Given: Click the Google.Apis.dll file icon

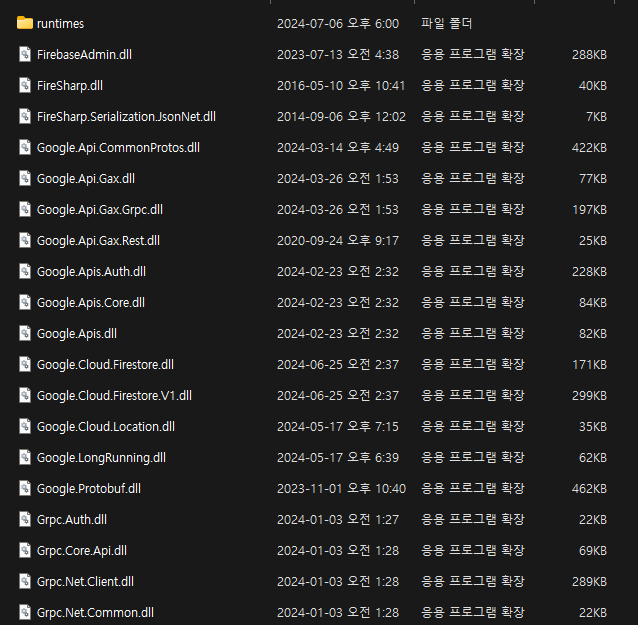Looking at the screenshot, I should tap(25, 333).
